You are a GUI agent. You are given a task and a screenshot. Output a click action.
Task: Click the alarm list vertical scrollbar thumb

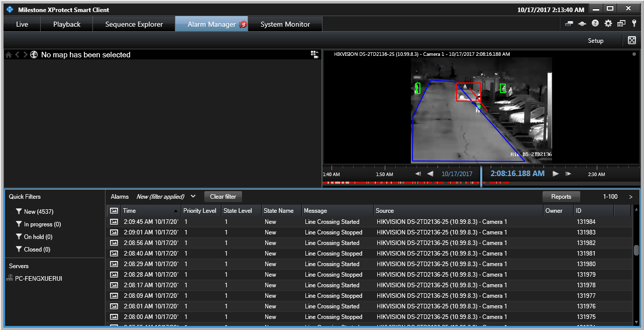click(636, 250)
